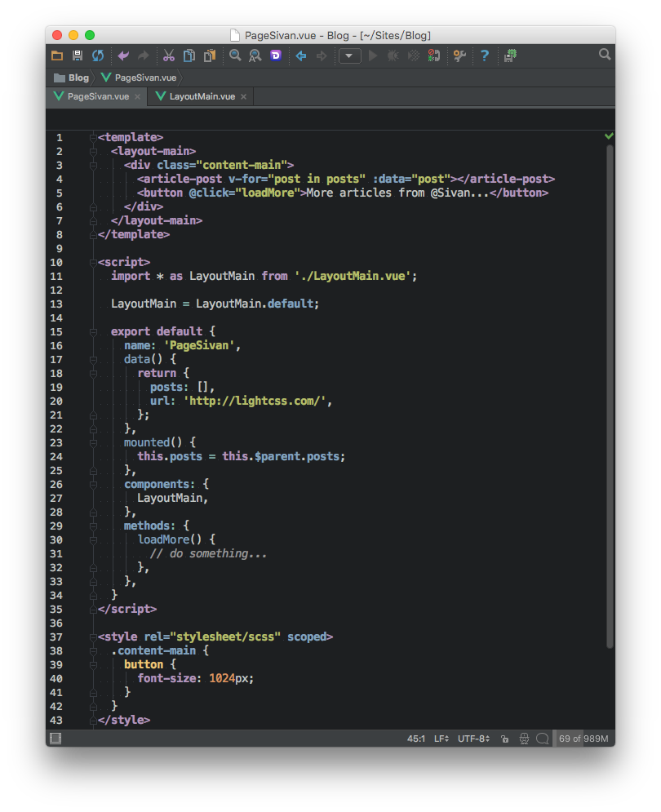Click the Undo arrow icon
The height and width of the screenshot is (812, 661).
tap(123, 55)
